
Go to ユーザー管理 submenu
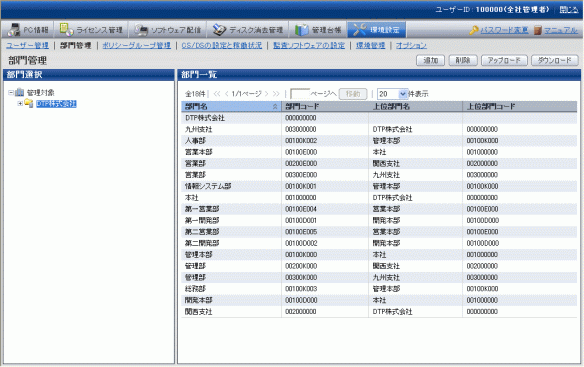27,45
